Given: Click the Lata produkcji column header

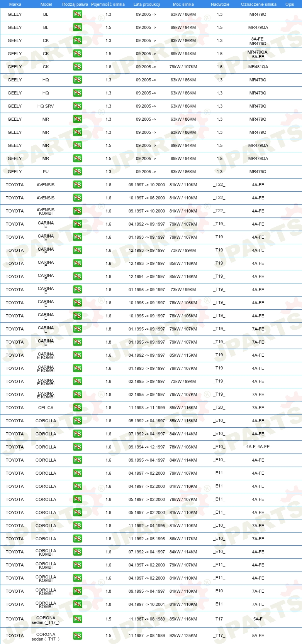Looking at the screenshot, I should point(147,4).
